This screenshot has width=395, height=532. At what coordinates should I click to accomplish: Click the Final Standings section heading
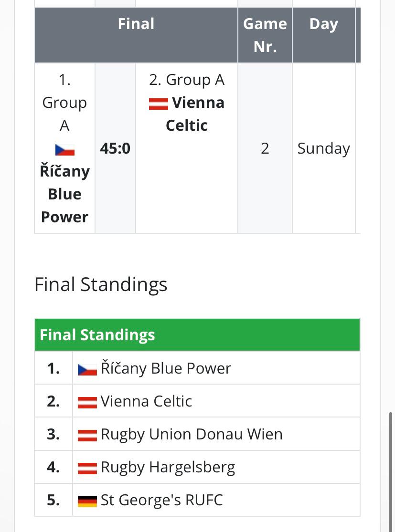(x=101, y=284)
